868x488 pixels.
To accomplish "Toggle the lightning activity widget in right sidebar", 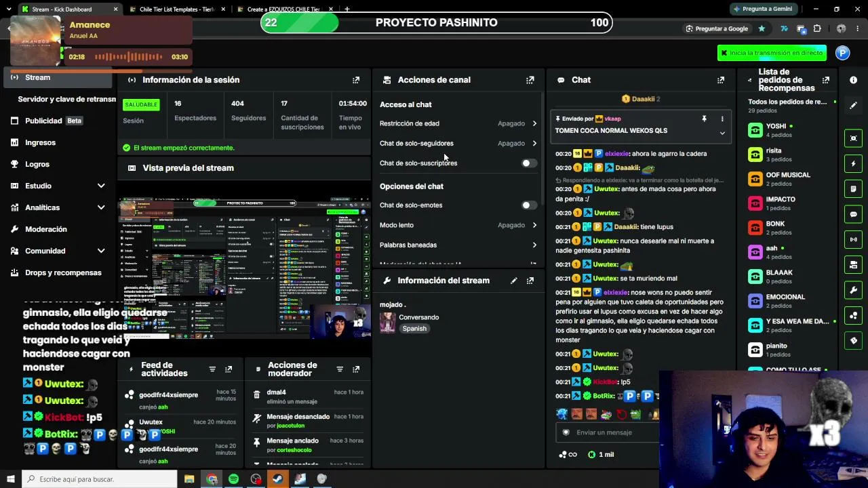I will [x=854, y=163].
